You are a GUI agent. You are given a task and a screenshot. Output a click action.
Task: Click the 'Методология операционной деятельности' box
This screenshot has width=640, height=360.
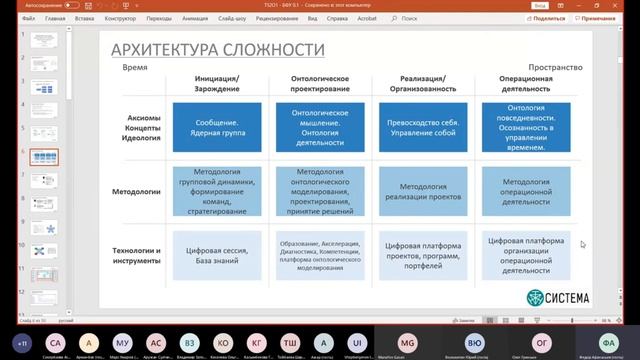pyautogui.click(x=526, y=191)
